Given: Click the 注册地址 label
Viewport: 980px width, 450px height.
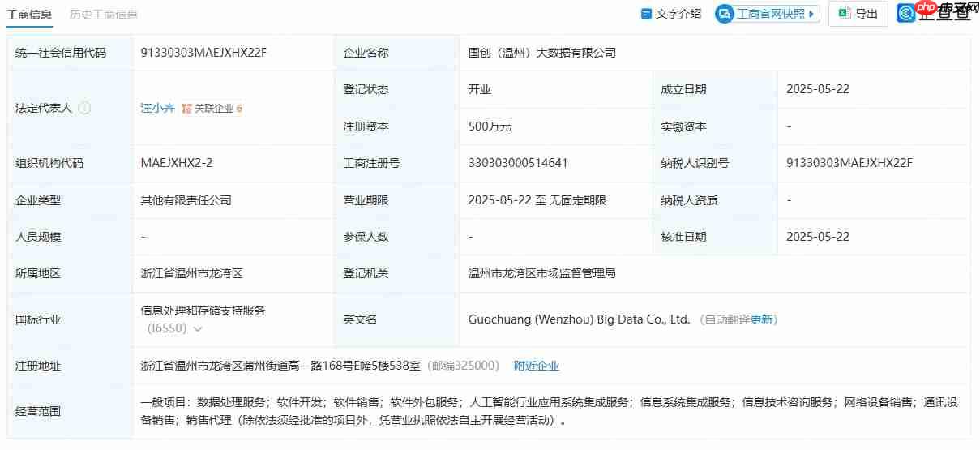Looking at the screenshot, I should click(38, 366).
